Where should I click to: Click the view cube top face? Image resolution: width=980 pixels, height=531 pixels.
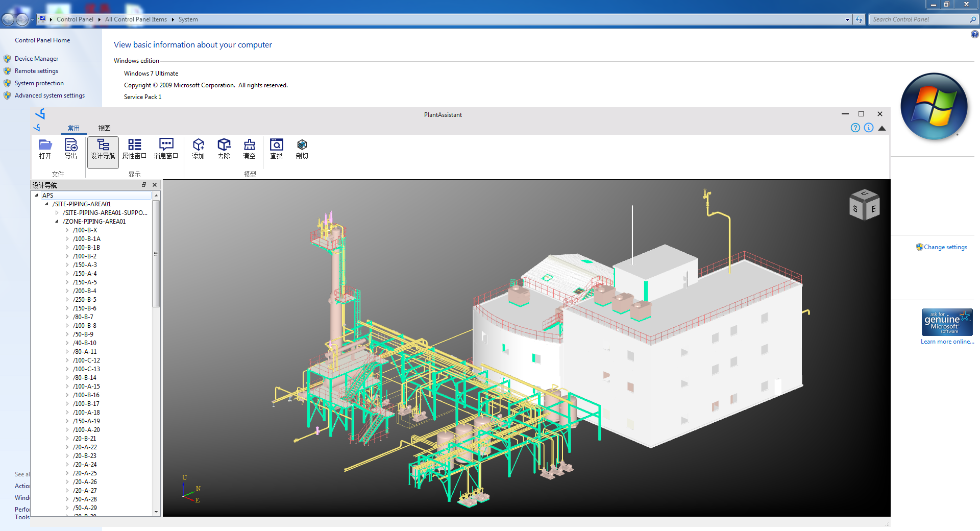tap(865, 194)
